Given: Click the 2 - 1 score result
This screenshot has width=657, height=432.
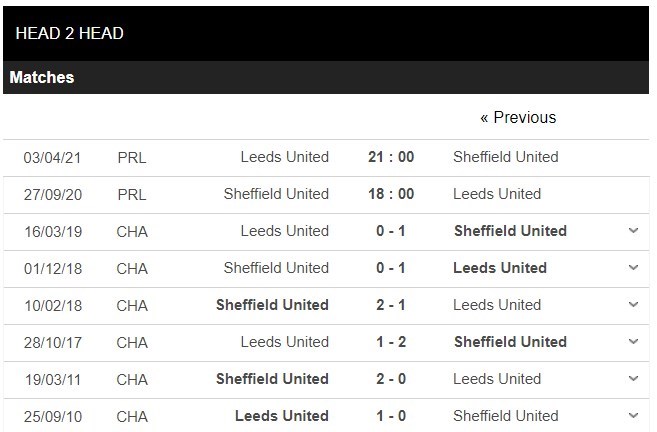Looking at the screenshot, I should pyautogui.click(x=390, y=305).
